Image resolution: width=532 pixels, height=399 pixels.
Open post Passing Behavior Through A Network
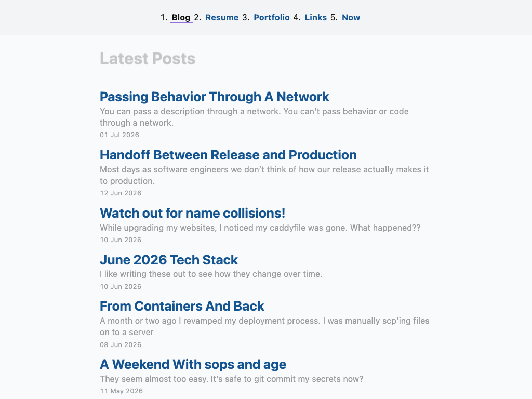point(215,97)
